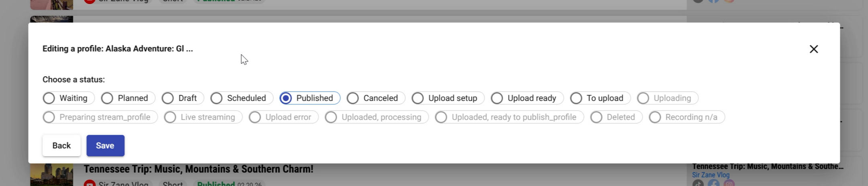Viewport: 868px width, 186px height.
Task: Choose Preparing stream_profile status
Action: 100,117
